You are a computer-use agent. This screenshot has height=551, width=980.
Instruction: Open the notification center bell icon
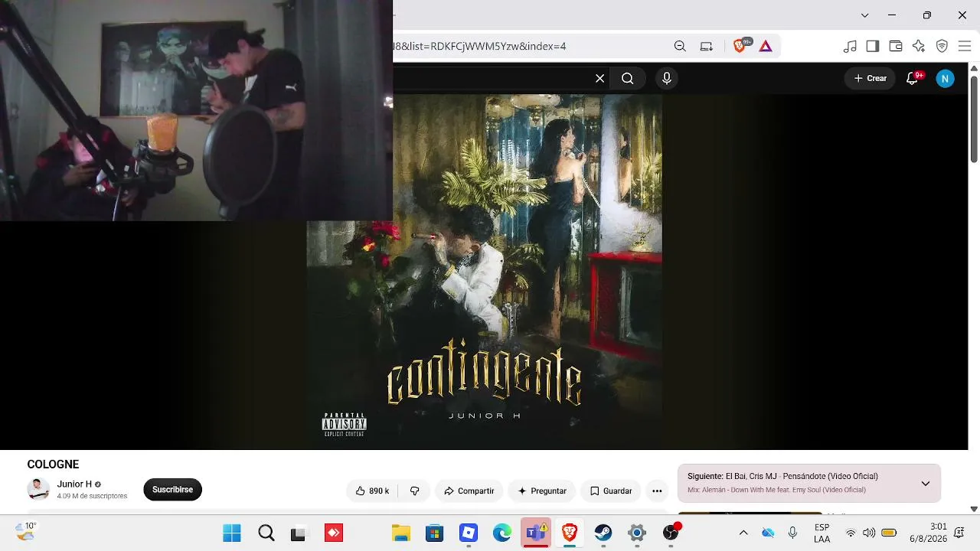(x=959, y=533)
